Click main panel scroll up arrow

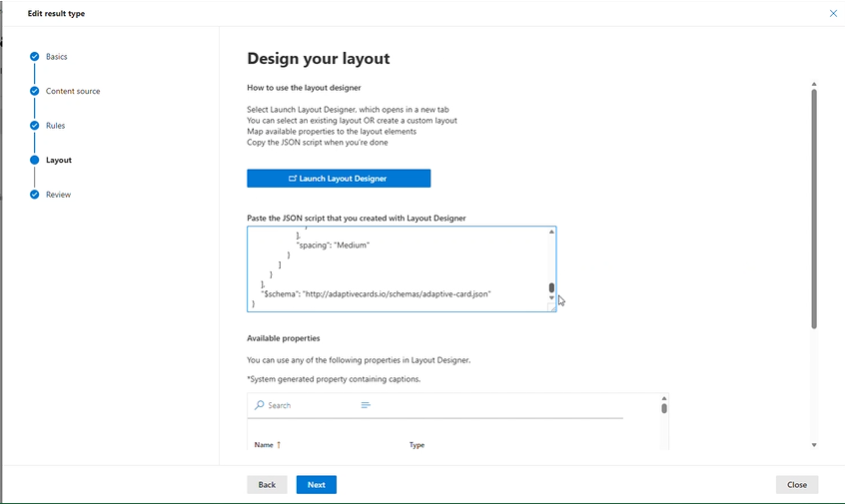tap(814, 84)
